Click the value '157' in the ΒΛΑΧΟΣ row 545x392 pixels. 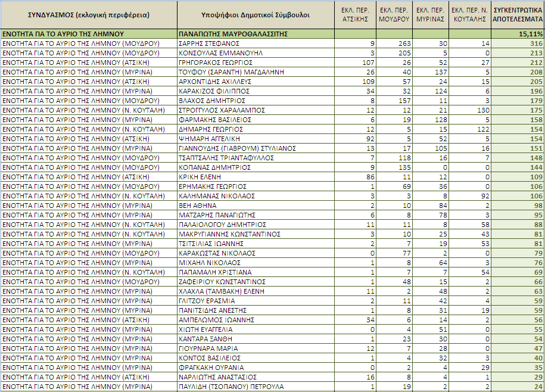tap(404, 101)
